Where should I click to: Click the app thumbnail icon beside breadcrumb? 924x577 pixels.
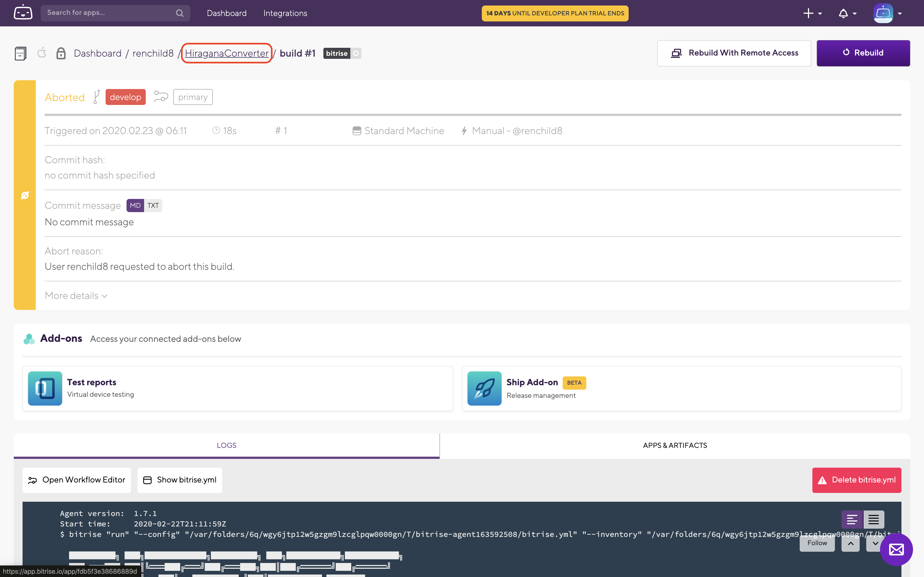21,53
